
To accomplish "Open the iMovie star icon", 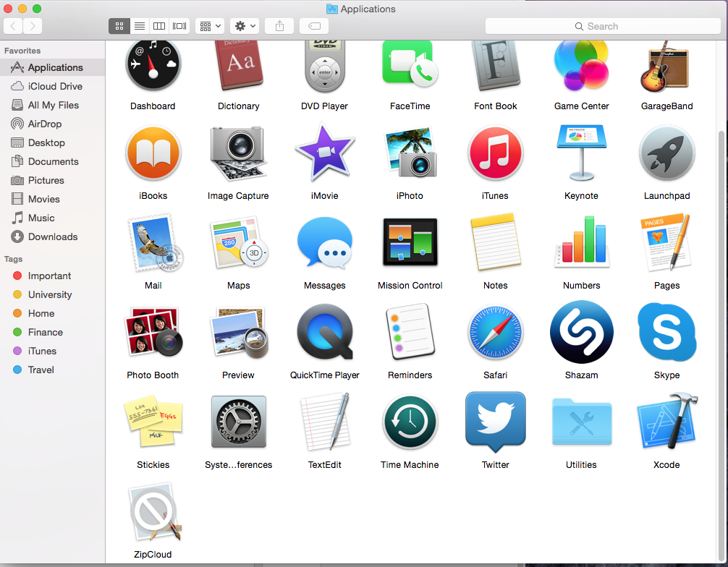I will (x=324, y=152).
